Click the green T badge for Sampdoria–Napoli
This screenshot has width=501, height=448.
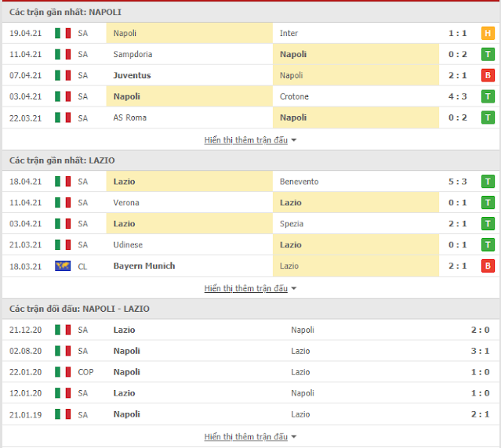488,55
